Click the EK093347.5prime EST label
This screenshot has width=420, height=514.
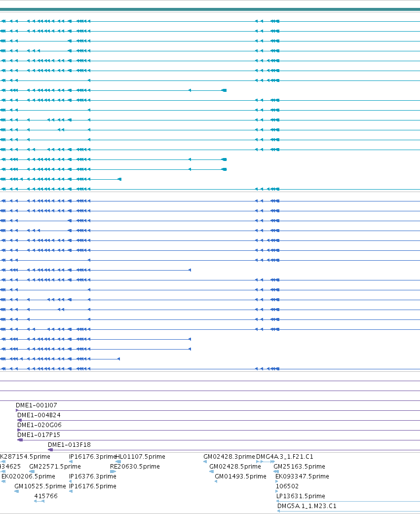point(302,476)
